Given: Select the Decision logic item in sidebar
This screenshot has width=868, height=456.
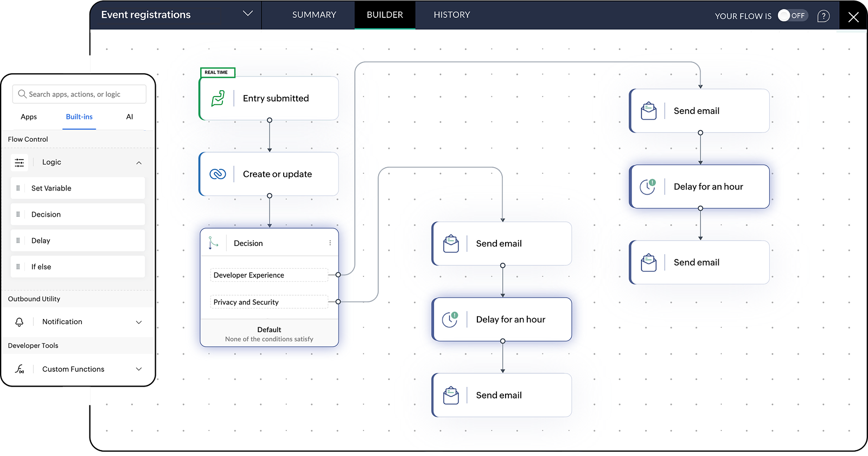Looking at the screenshot, I should [78, 214].
